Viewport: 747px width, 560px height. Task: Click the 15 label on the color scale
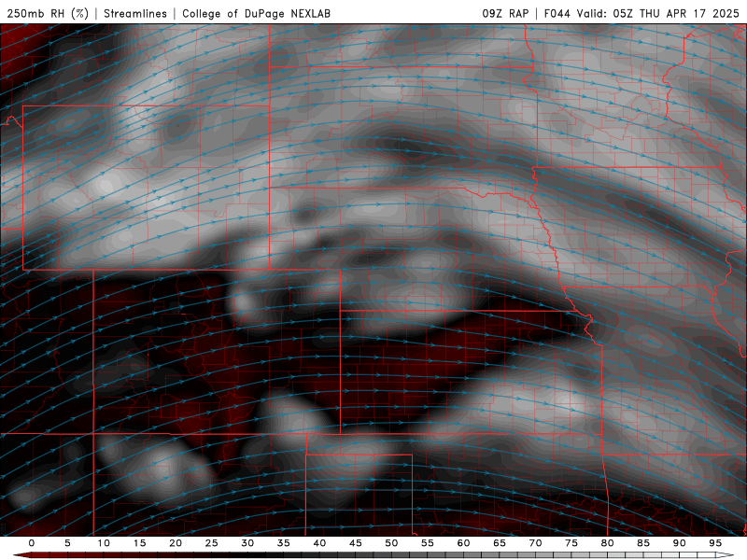point(139,543)
